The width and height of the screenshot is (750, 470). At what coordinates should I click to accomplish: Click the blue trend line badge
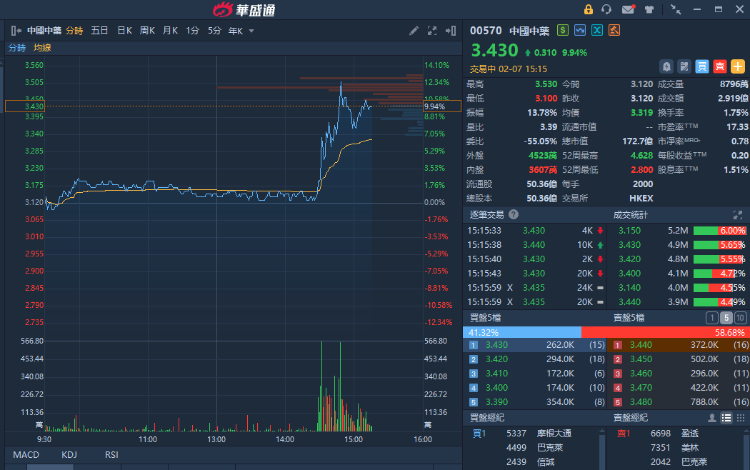coord(580,30)
